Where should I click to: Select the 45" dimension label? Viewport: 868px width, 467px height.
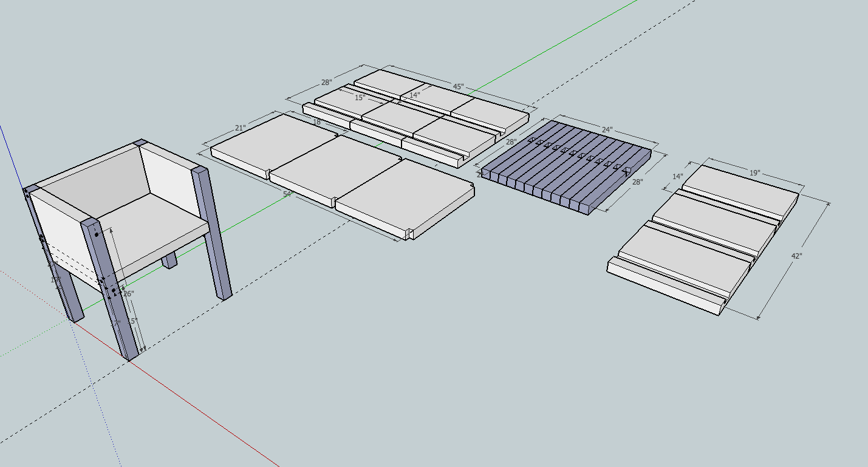coord(458,87)
